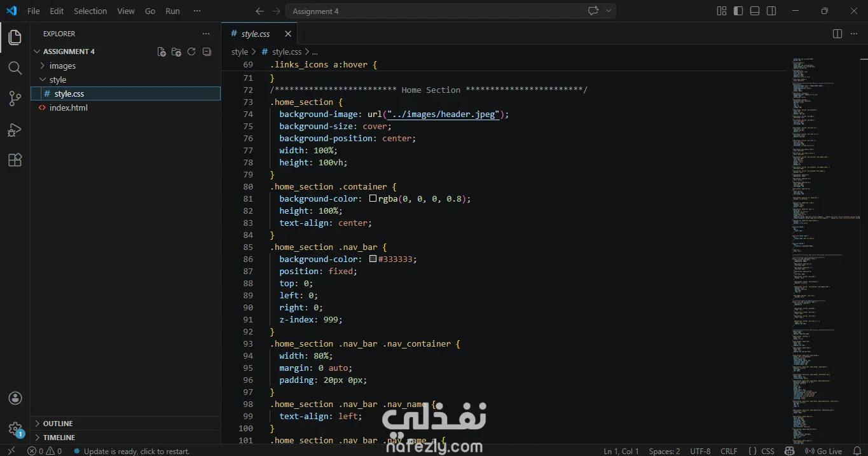Open the Edit menu
Image resolution: width=868 pixels, height=456 pixels.
(57, 11)
